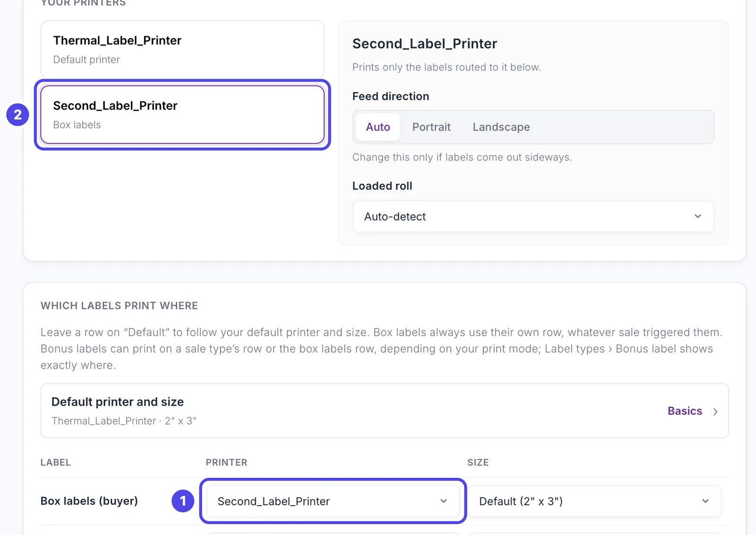Open the Auto-detect loaded roll dropdown

click(533, 216)
